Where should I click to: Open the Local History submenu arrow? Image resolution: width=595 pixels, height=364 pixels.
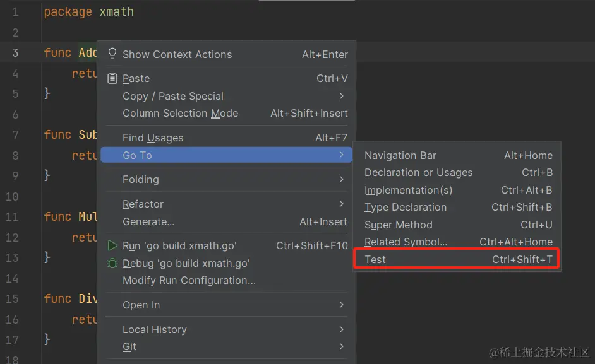point(341,329)
